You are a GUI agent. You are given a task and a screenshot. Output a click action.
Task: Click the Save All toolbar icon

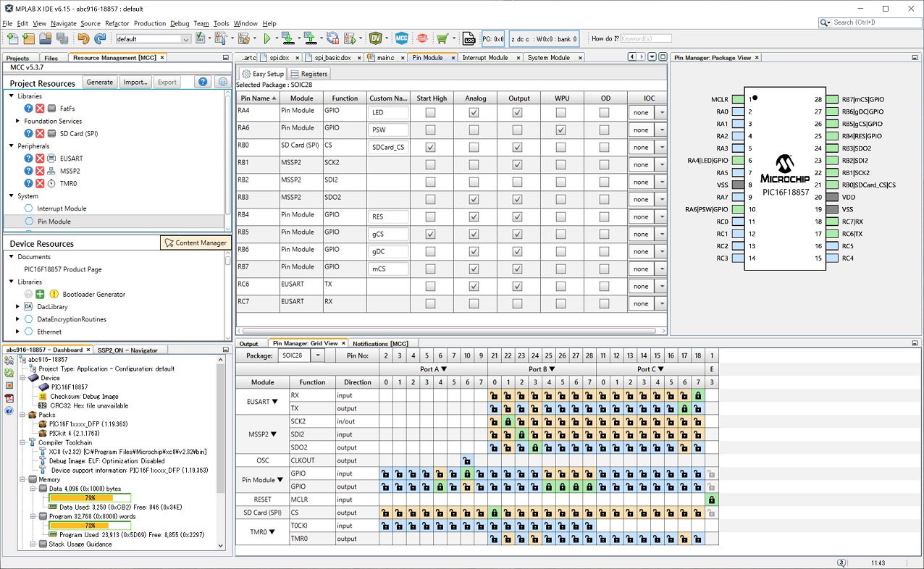coord(62,38)
